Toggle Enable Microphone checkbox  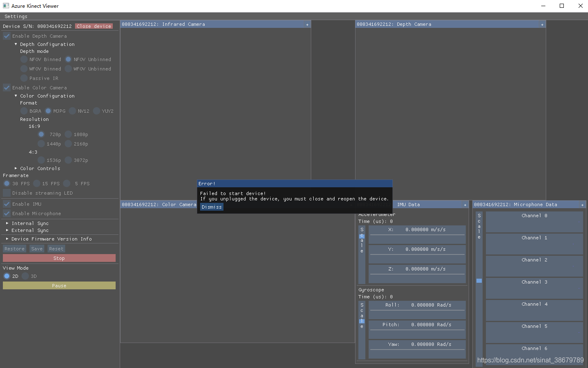click(7, 214)
